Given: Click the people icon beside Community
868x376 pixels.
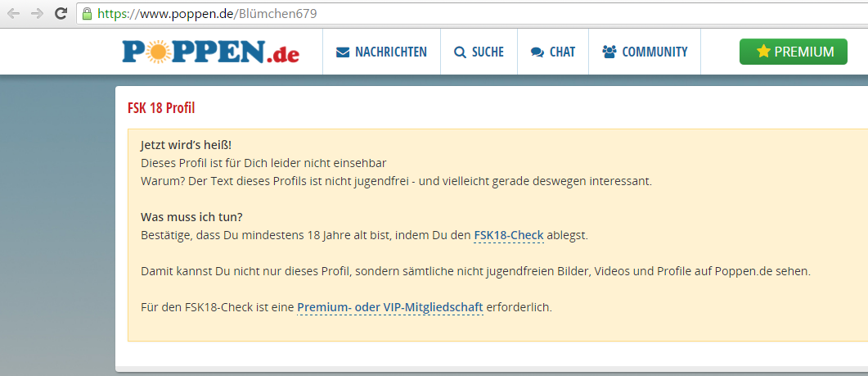Looking at the screenshot, I should (x=609, y=52).
